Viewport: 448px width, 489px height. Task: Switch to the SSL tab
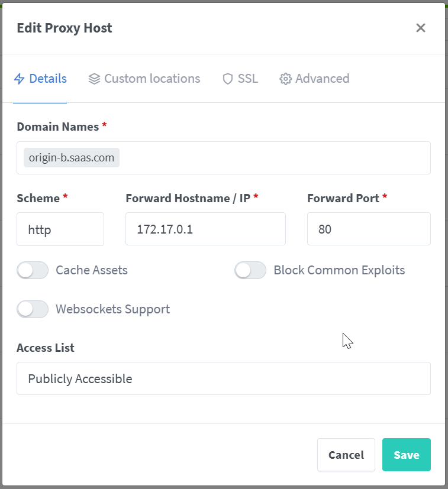(247, 78)
